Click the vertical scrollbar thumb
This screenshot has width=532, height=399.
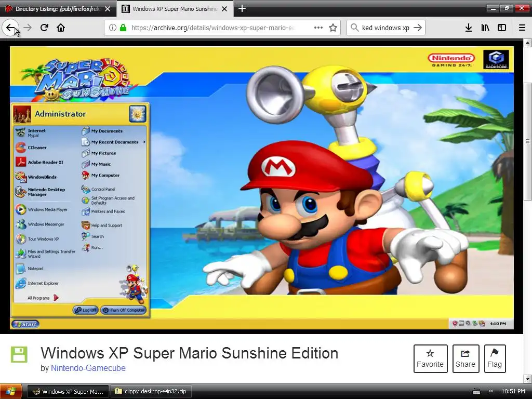tap(527, 141)
